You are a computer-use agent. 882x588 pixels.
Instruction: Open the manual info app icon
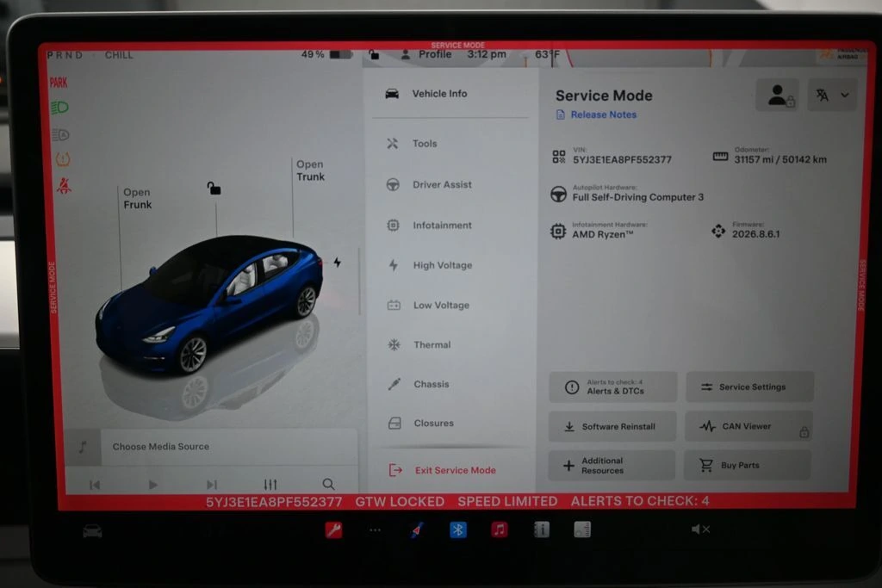click(541, 529)
